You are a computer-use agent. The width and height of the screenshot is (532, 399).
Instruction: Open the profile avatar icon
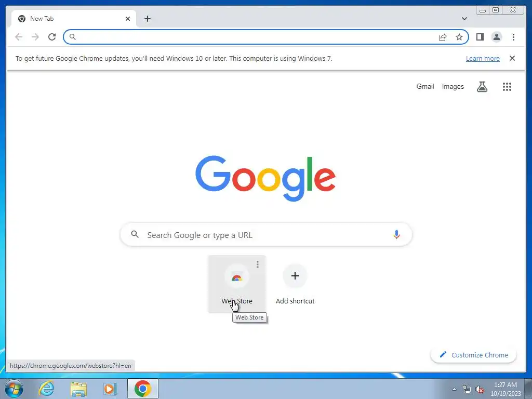click(496, 37)
